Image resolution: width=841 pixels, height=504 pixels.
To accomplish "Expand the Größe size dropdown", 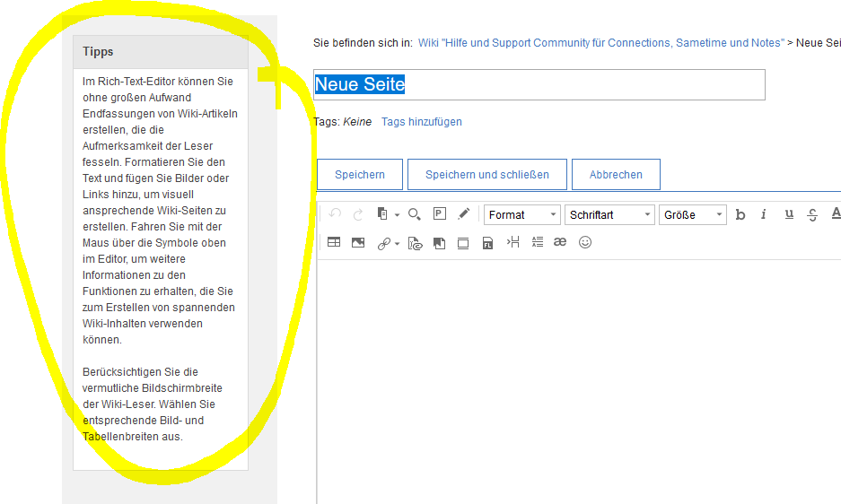I will 693,215.
